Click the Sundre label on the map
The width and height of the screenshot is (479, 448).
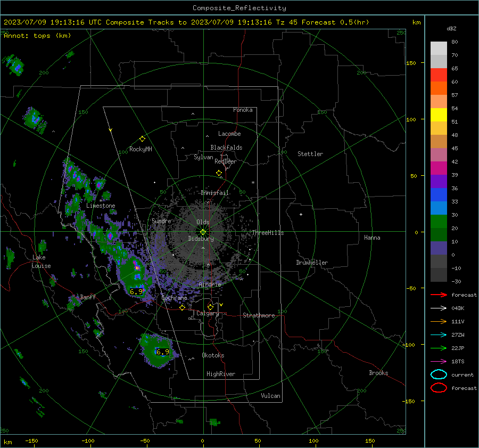(x=161, y=221)
